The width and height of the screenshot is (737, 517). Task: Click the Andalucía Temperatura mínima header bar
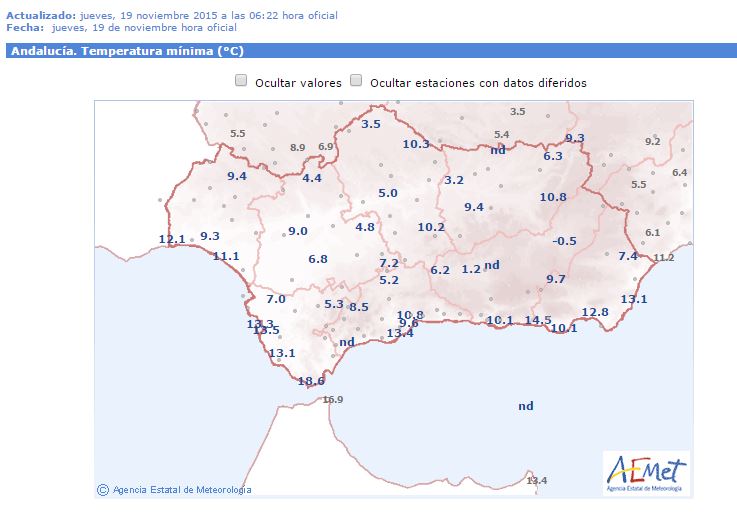370,51
